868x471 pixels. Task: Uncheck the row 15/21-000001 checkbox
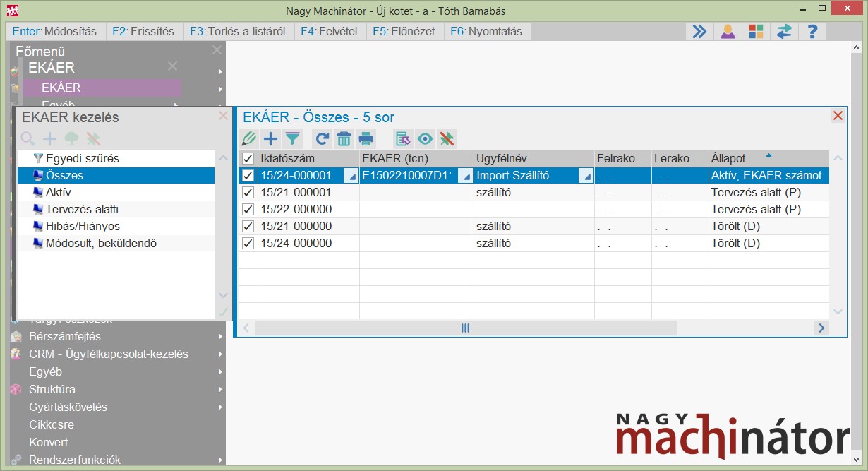pyautogui.click(x=248, y=192)
